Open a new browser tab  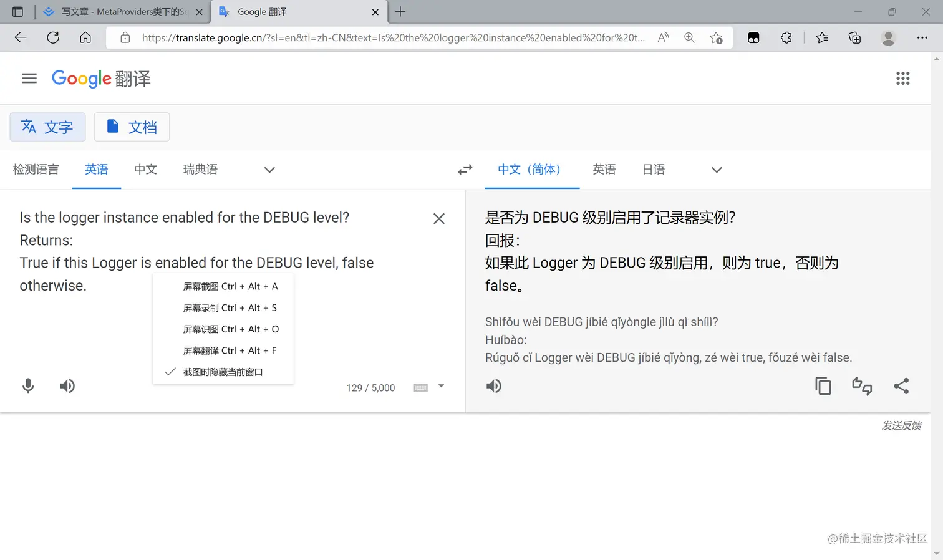click(x=400, y=12)
